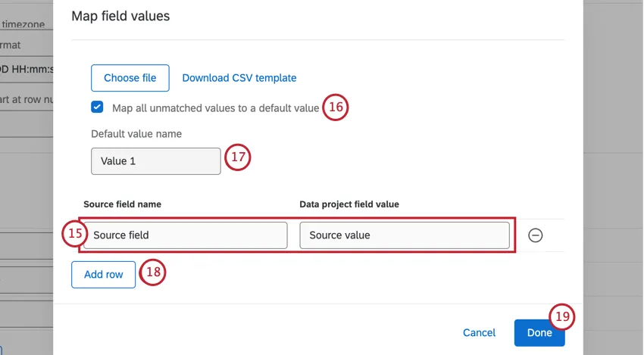Remove the Source field mapping row
This screenshot has width=644, height=355.
(535, 235)
